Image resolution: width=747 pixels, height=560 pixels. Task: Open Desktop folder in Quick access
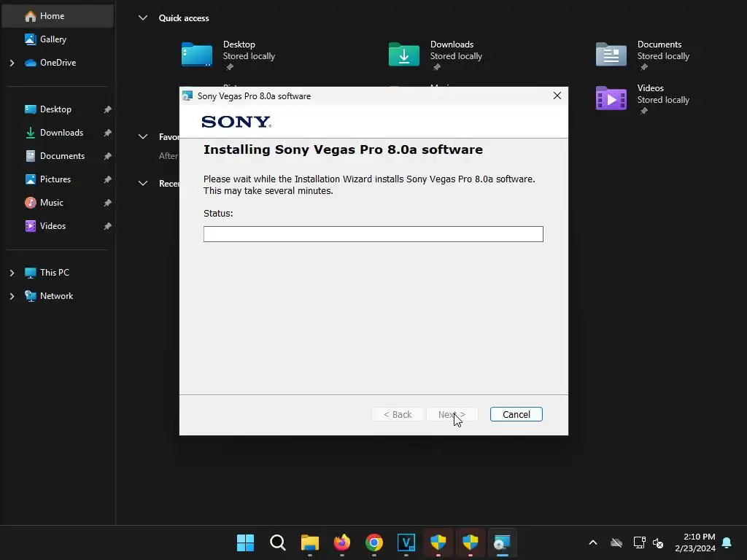click(228, 55)
